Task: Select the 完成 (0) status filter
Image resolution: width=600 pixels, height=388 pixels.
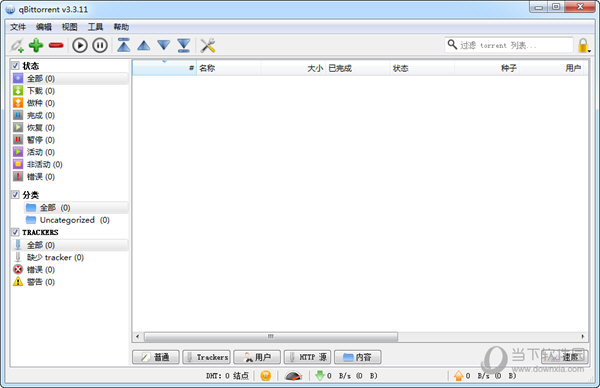Action: point(70,115)
